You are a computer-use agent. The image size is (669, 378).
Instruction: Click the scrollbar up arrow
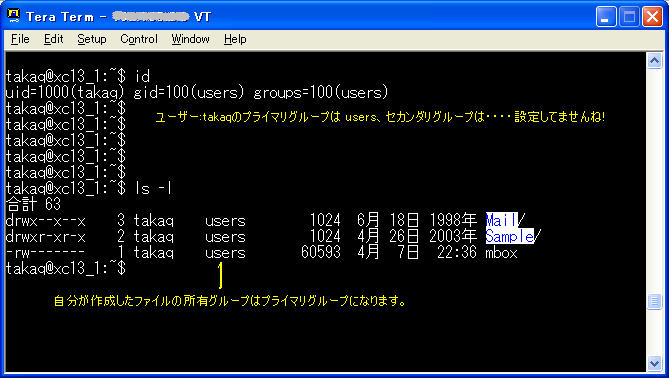click(654, 61)
